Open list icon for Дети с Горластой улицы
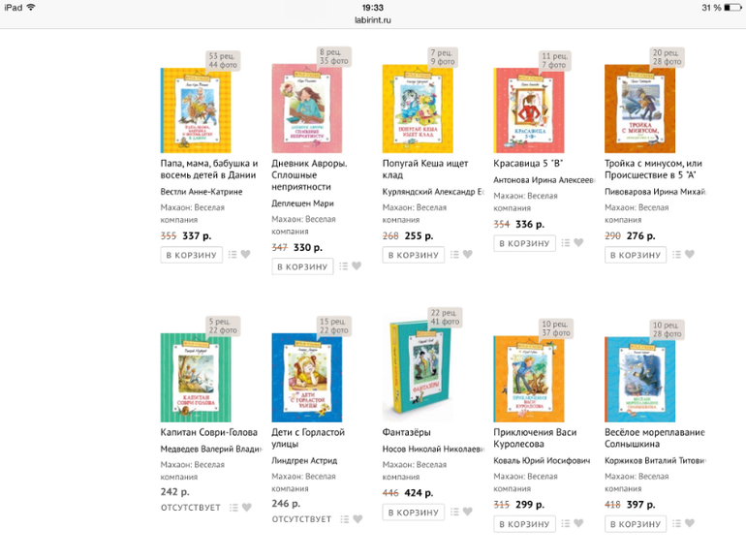 click(x=345, y=519)
